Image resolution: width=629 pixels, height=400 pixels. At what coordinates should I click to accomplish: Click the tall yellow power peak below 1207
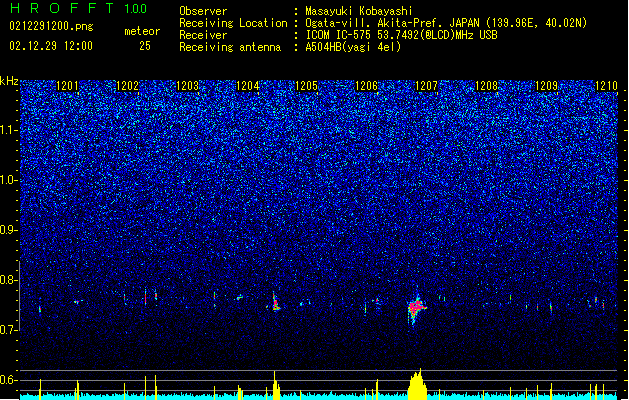(x=418, y=384)
